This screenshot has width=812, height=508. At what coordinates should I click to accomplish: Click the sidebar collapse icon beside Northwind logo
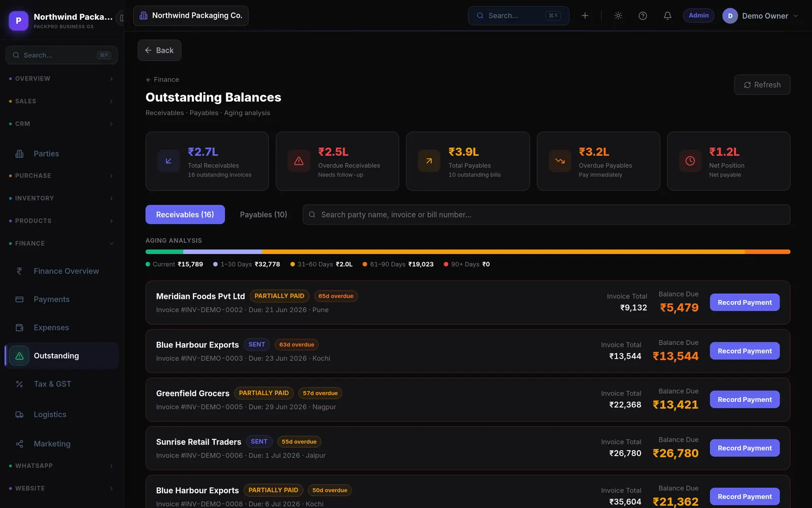121,18
